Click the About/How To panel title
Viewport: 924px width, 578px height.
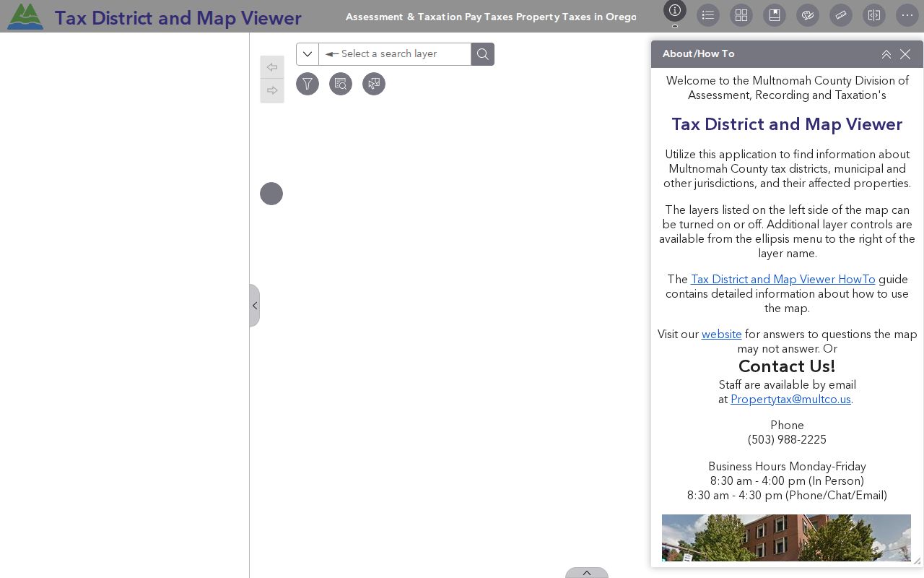(x=699, y=54)
